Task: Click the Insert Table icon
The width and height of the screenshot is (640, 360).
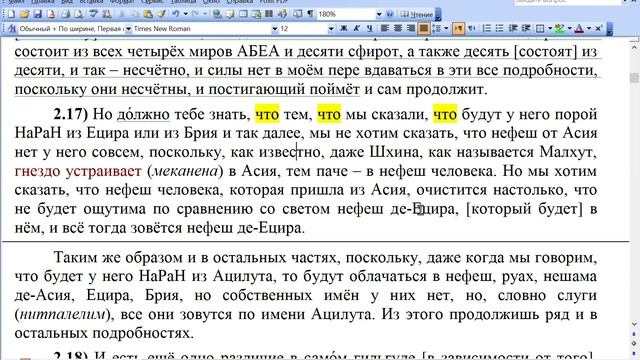Action: point(243,14)
